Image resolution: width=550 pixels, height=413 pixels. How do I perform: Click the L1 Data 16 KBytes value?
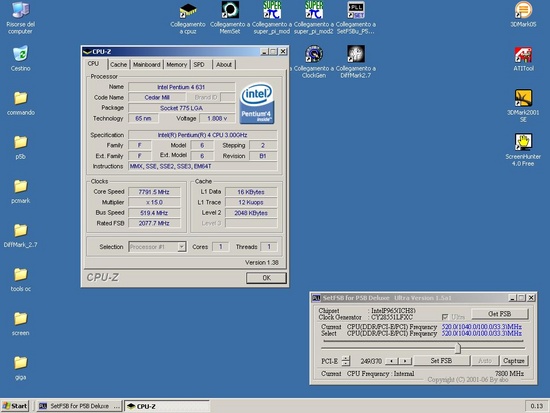click(x=251, y=192)
